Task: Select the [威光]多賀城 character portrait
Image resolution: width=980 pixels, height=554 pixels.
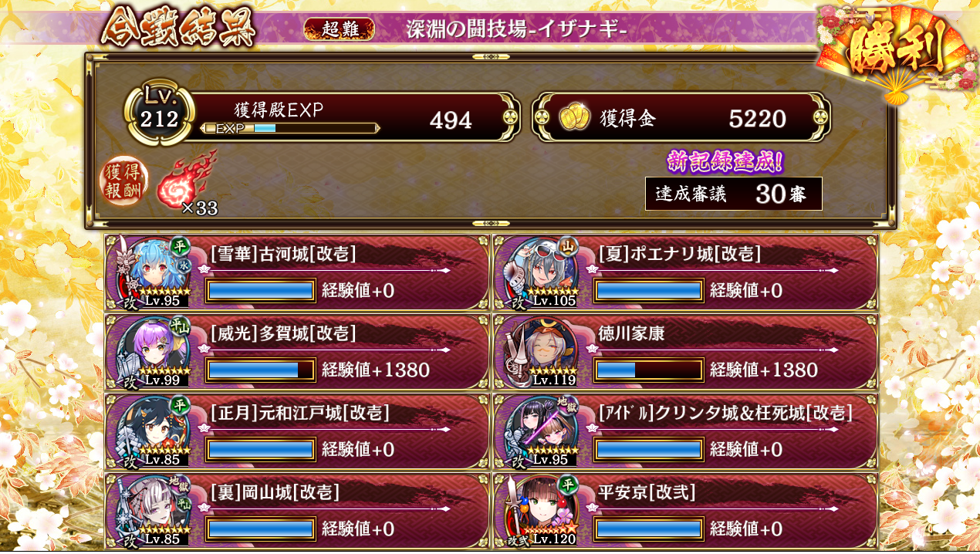Action: pyautogui.click(x=154, y=352)
